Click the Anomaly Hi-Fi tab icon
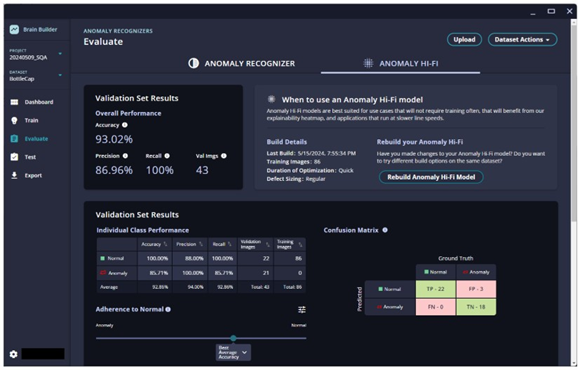 (x=368, y=63)
